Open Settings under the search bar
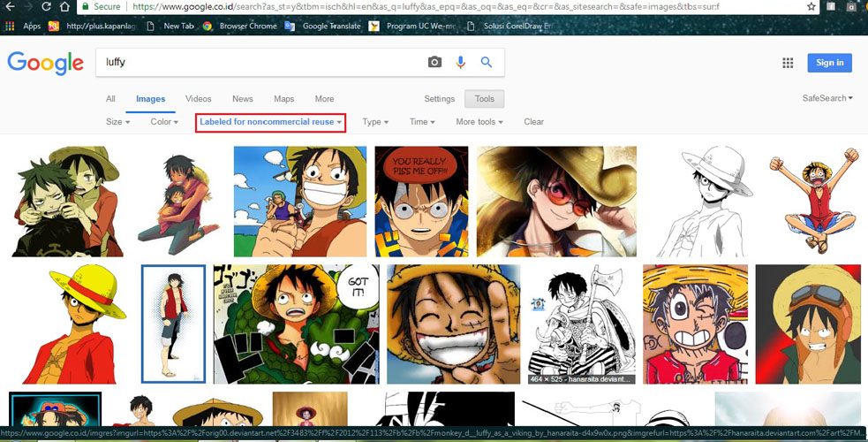This screenshot has height=442, width=868. click(x=439, y=99)
